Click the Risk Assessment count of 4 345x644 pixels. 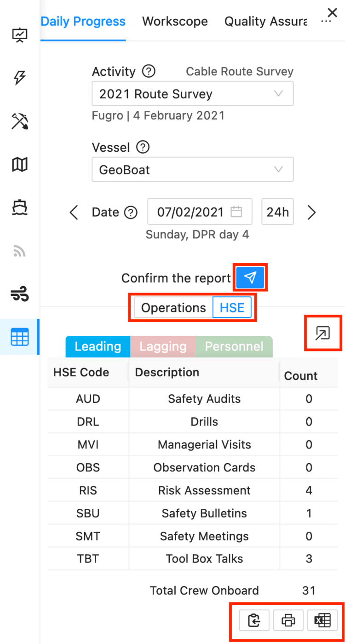(309, 490)
